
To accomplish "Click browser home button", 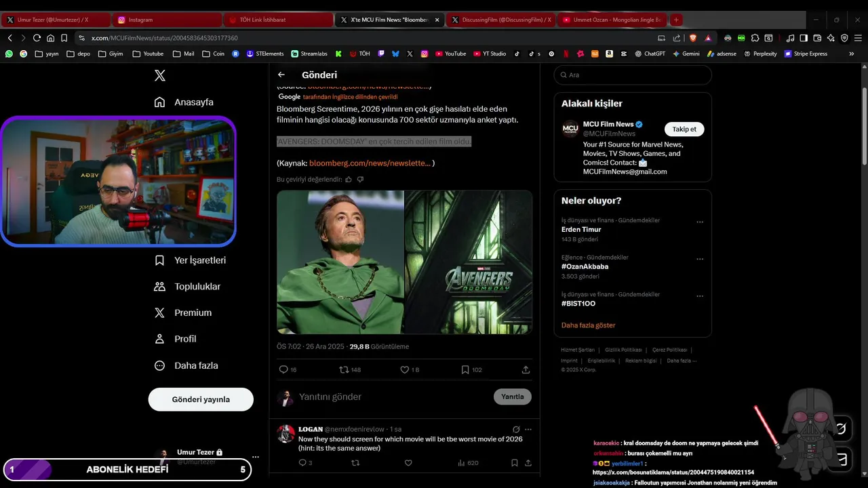I will (50, 38).
